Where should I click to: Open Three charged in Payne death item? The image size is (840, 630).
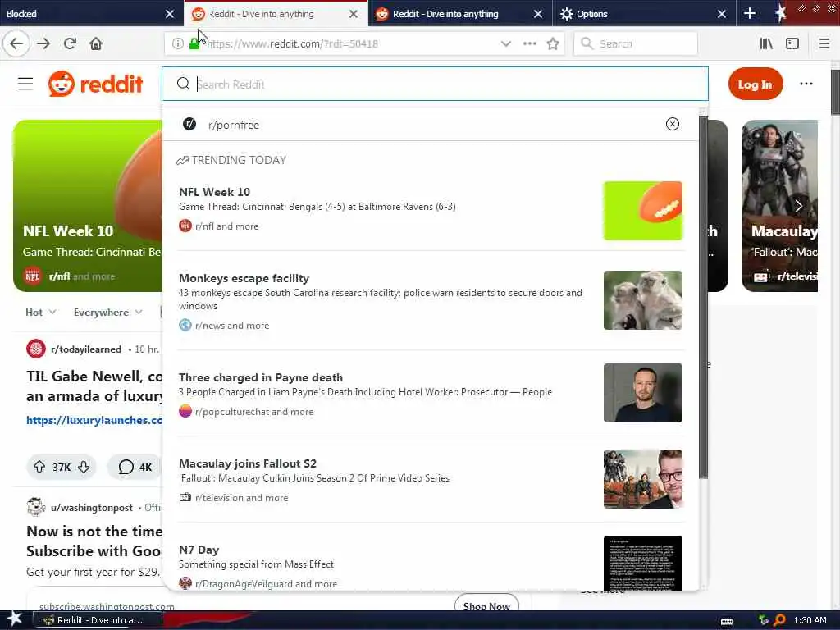pyautogui.click(x=430, y=394)
